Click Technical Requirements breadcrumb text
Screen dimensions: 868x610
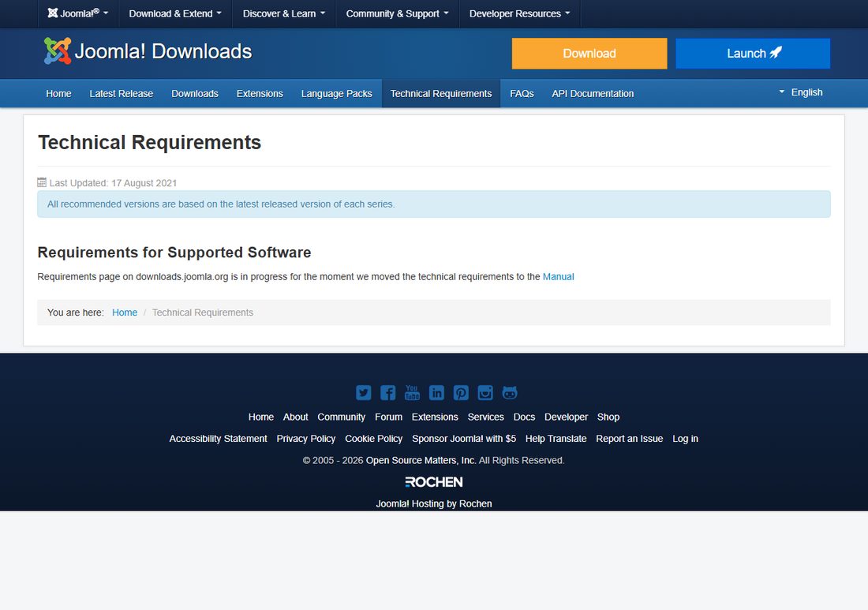[x=203, y=312]
